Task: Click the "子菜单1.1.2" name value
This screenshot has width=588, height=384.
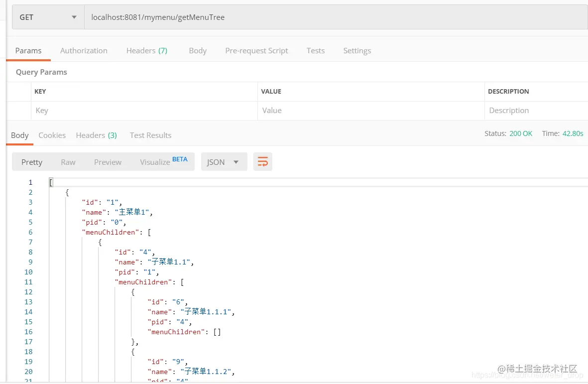Action: coord(206,372)
